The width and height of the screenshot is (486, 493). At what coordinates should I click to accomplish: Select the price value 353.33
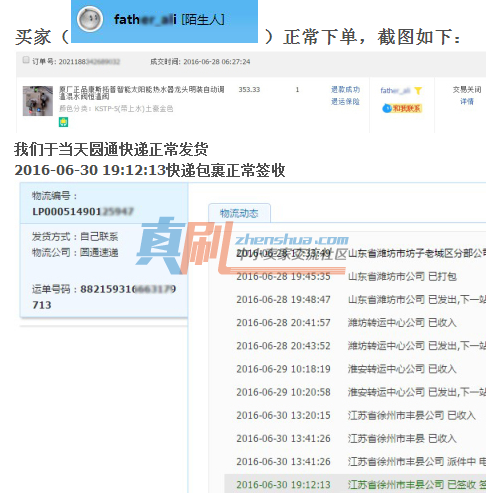pos(249,89)
